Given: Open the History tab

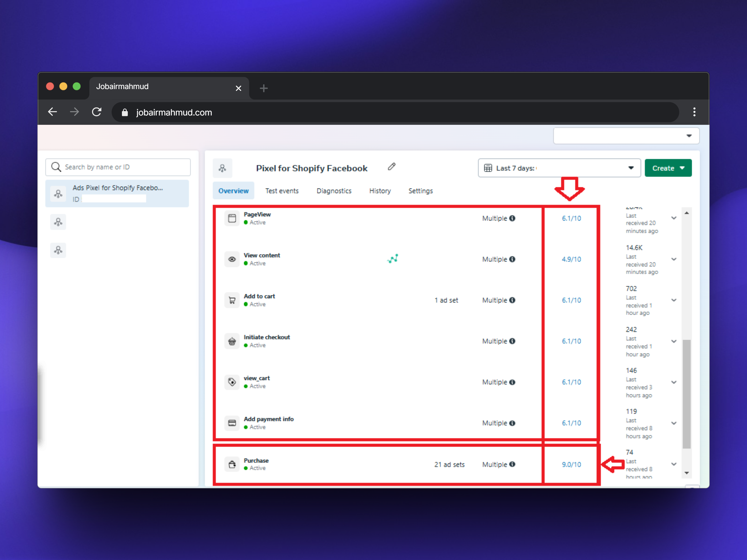Looking at the screenshot, I should tap(380, 191).
